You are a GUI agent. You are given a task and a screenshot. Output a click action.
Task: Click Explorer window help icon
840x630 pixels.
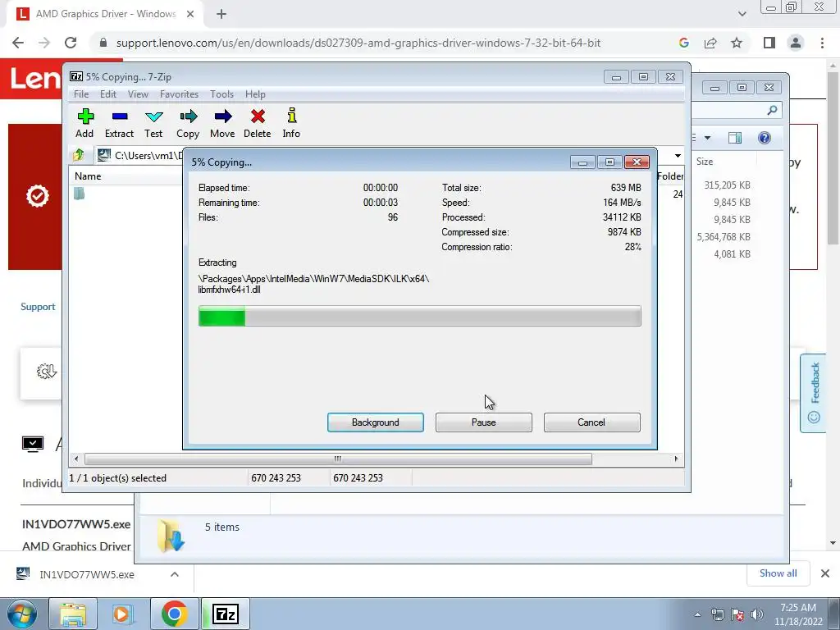pos(765,138)
